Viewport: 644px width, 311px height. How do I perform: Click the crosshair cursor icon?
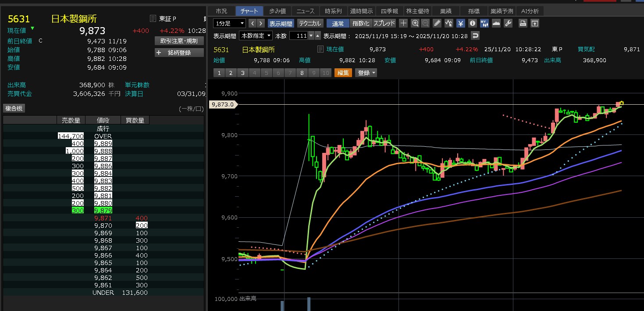point(403,23)
